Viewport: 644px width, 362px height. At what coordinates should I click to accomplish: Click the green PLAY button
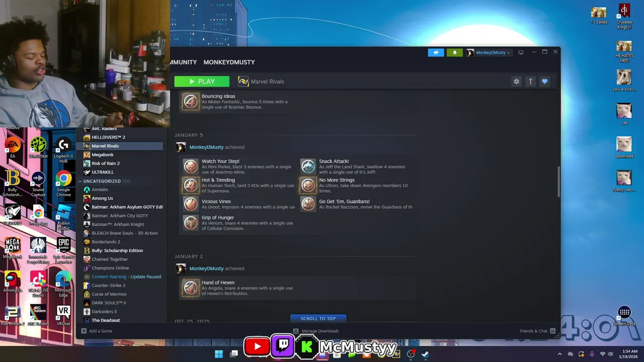click(202, 81)
